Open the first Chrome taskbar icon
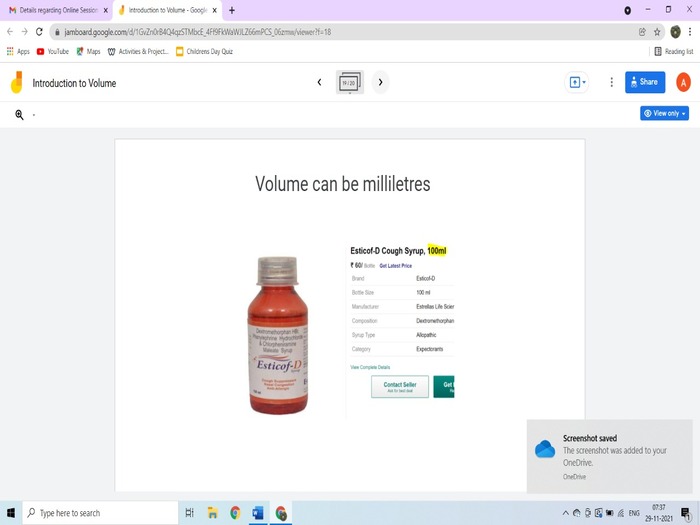The height and width of the screenshot is (525, 700). 235,513
